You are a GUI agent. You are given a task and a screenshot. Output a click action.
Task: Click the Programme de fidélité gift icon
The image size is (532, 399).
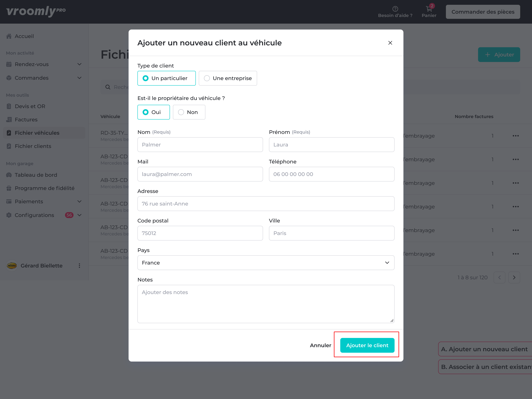pyautogui.click(x=9, y=188)
